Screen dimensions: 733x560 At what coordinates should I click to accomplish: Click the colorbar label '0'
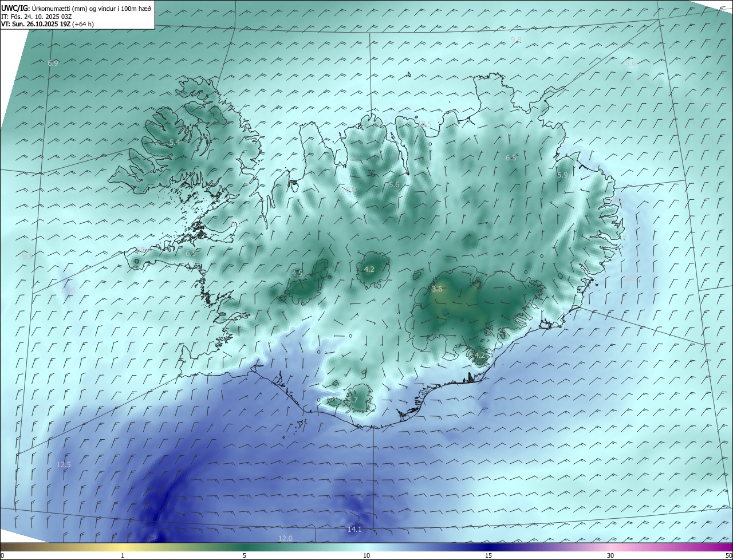2,555
